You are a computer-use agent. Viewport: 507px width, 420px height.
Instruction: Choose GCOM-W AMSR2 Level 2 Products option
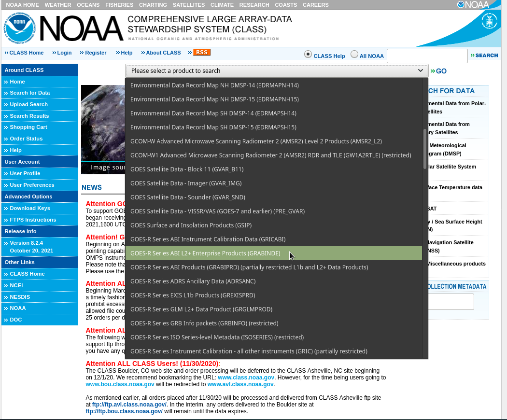tap(274, 141)
